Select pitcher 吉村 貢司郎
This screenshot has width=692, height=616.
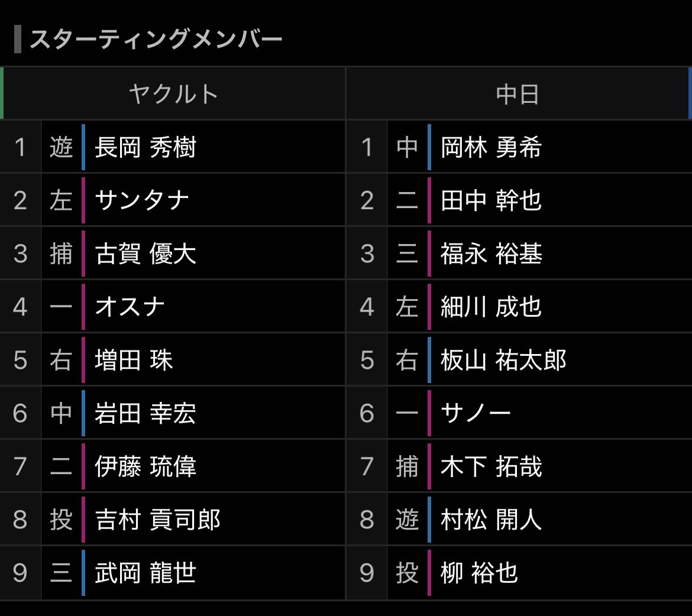tap(157, 520)
